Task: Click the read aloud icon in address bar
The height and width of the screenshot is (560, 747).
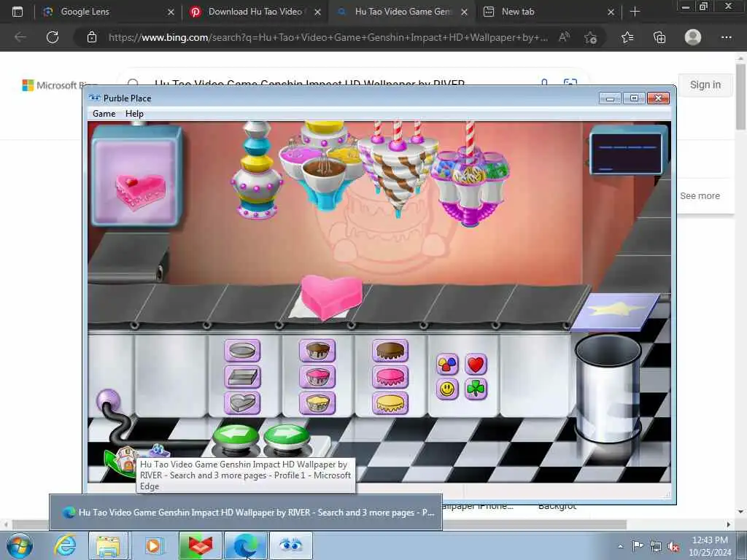Action: [565, 37]
